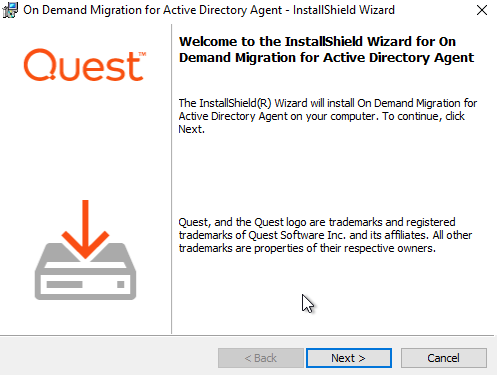The image size is (497, 375).
Task: Click the orange Quest logo
Action: (x=85, y=65)
